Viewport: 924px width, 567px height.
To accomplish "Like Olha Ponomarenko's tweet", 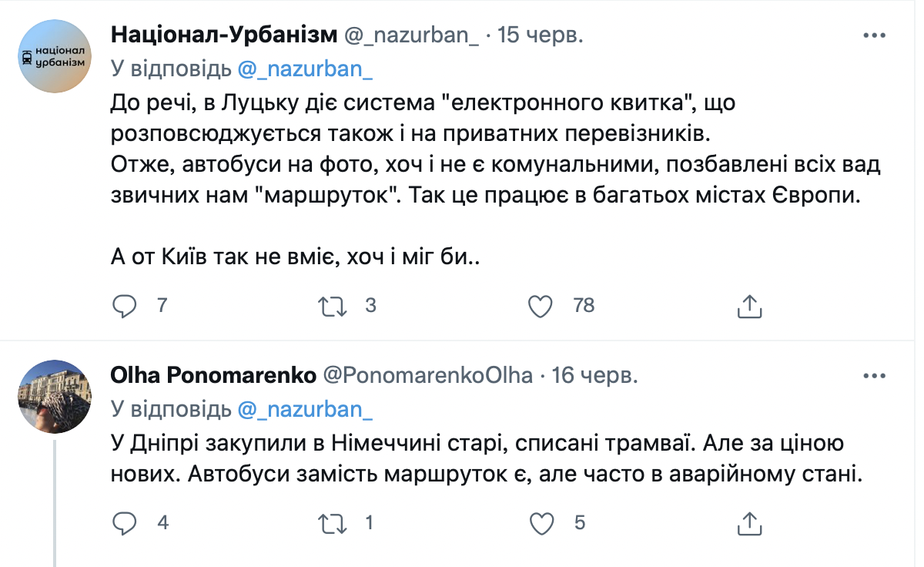I will click(x=542, y=523).
